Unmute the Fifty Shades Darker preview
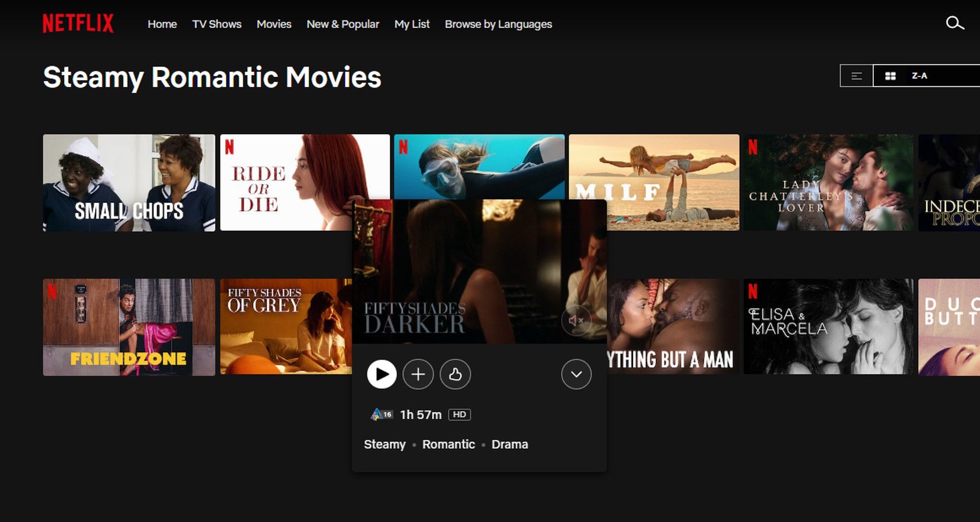Screen dimensions: 980x522 point(576,320)
